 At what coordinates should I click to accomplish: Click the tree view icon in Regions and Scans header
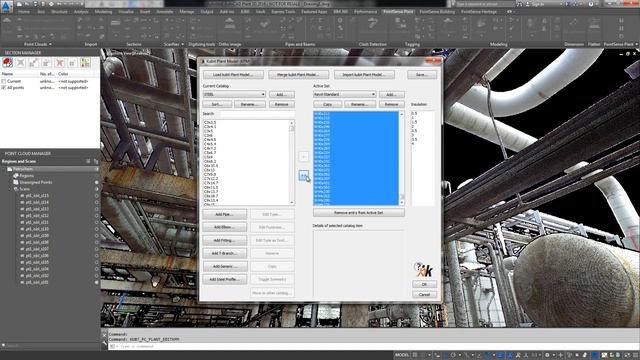[96, 161]
